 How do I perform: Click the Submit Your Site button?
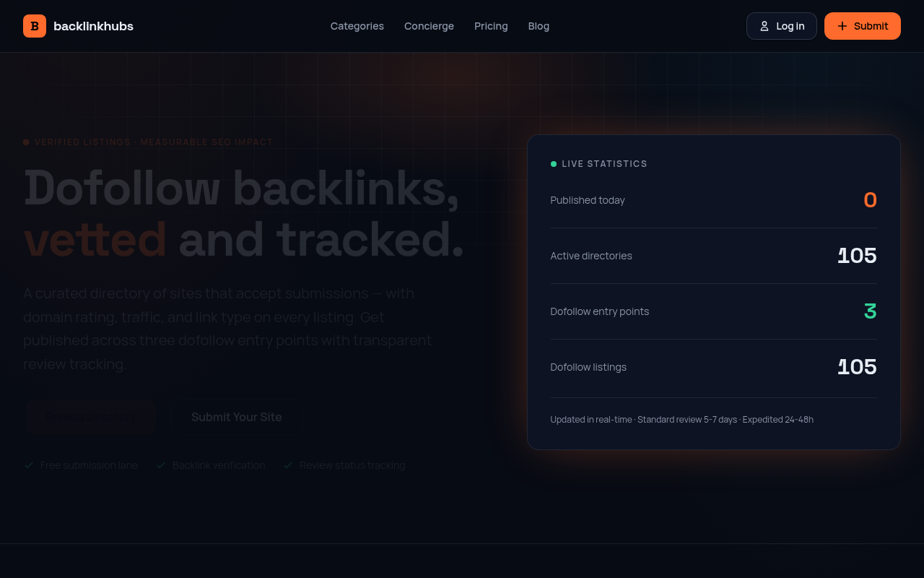pyautogui.click(x=237, y=417)
